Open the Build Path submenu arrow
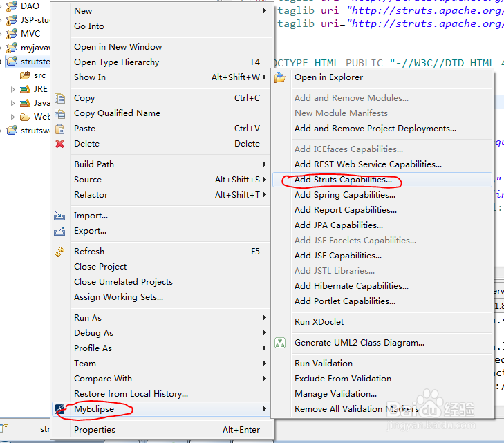This screenshot has height=443, width=504. point(265,164)
